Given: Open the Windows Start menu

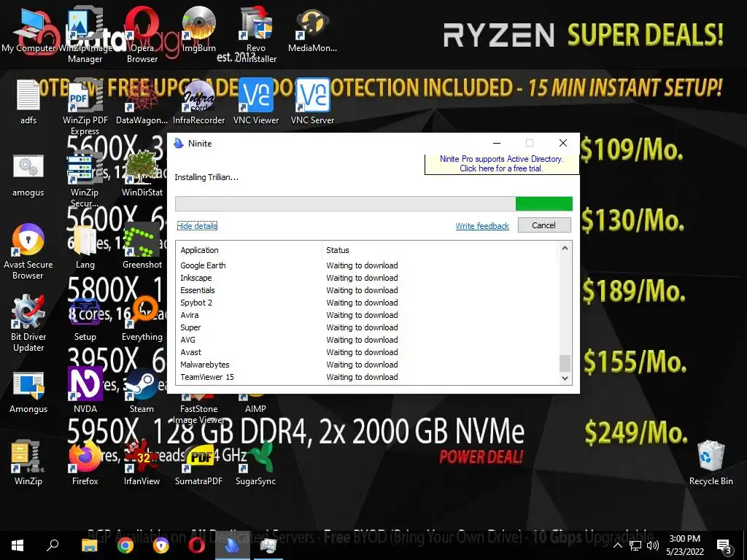Looking at the screenshot, I should pyautogui.click(x=18, y=545).
